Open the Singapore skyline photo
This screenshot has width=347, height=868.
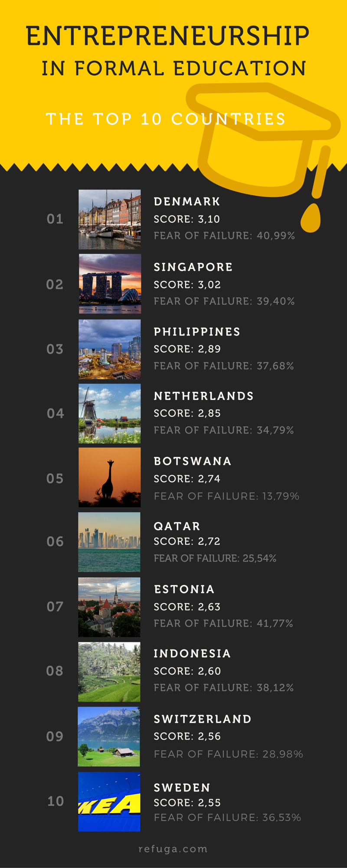pos(110,284)
